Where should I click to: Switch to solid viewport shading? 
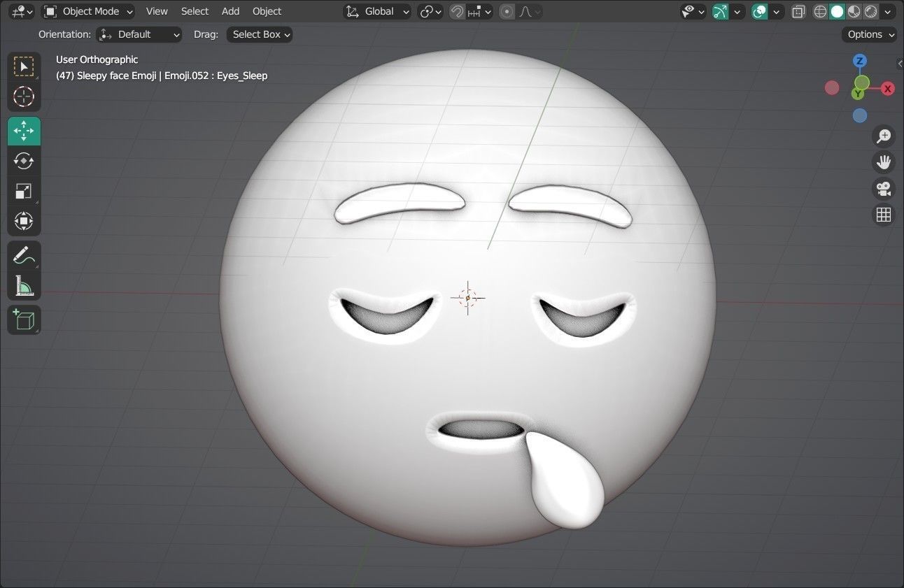click(x=837, y=11)
